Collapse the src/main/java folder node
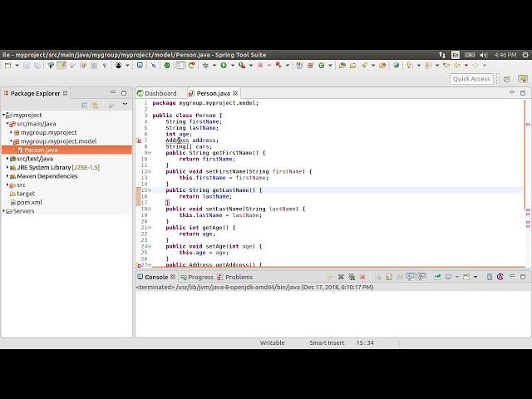532x399 pixels. pos(7,124)
